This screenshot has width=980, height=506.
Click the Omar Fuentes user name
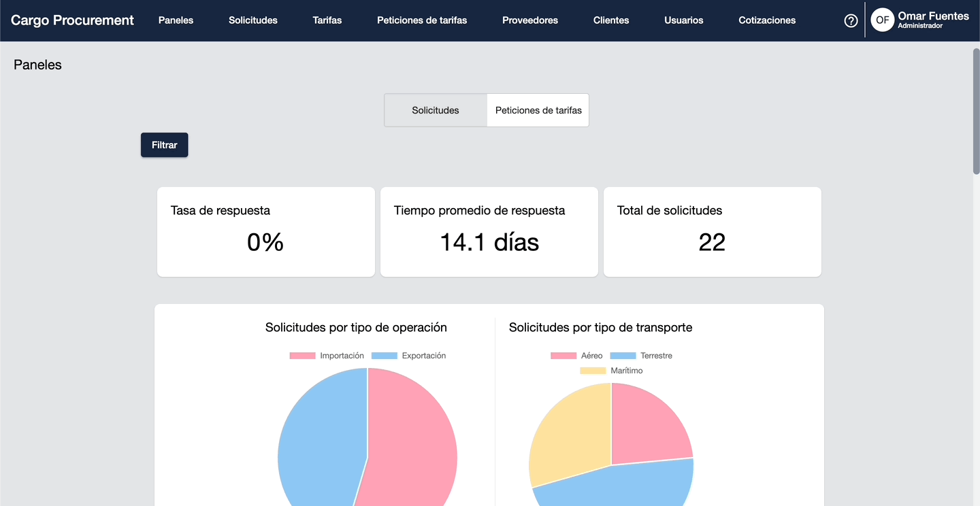(x=933, y=16)
